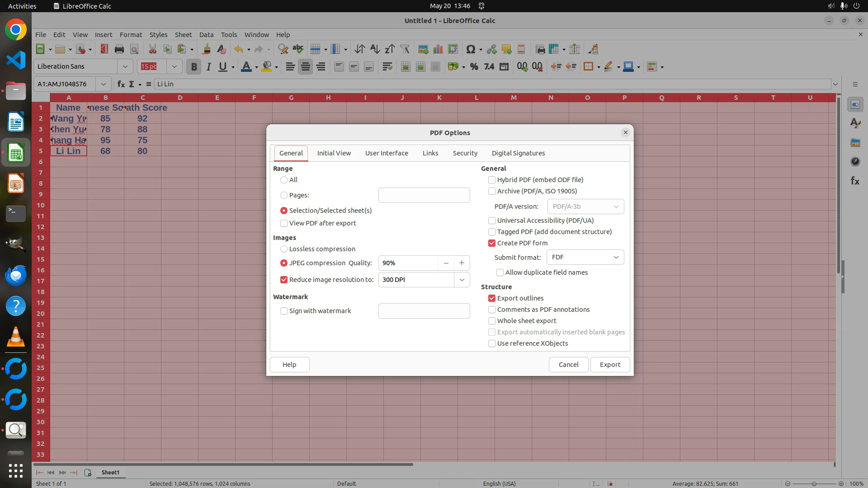Click the AutoFilter toolbar icon
Screen dimensions: 868x488
[405, 49]
